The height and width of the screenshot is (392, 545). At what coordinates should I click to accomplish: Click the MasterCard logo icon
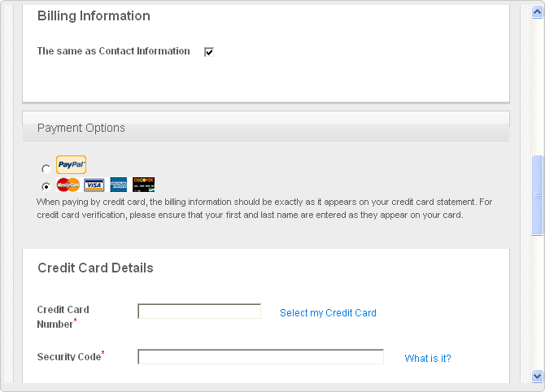[68, 185]
